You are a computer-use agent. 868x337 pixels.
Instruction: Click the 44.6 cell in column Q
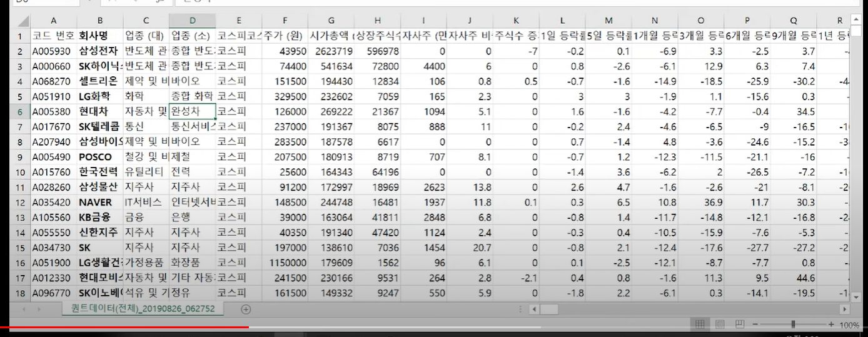tap(794, 277)
